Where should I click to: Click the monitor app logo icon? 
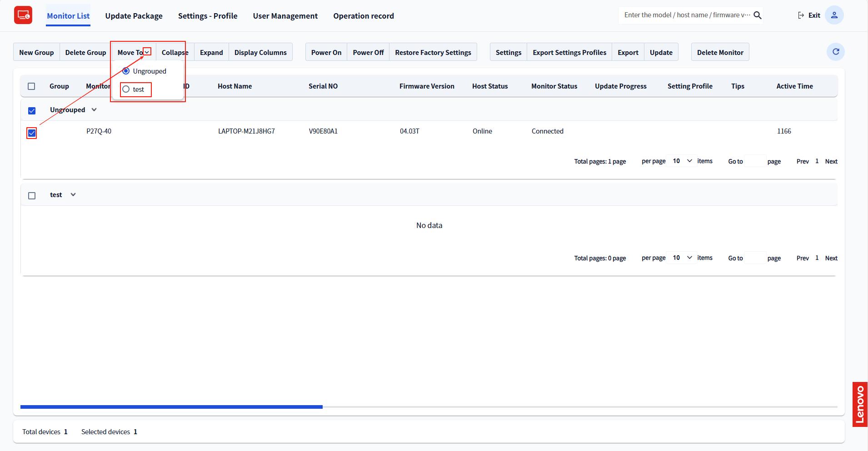pyautogui.click(x=23, y=15)
